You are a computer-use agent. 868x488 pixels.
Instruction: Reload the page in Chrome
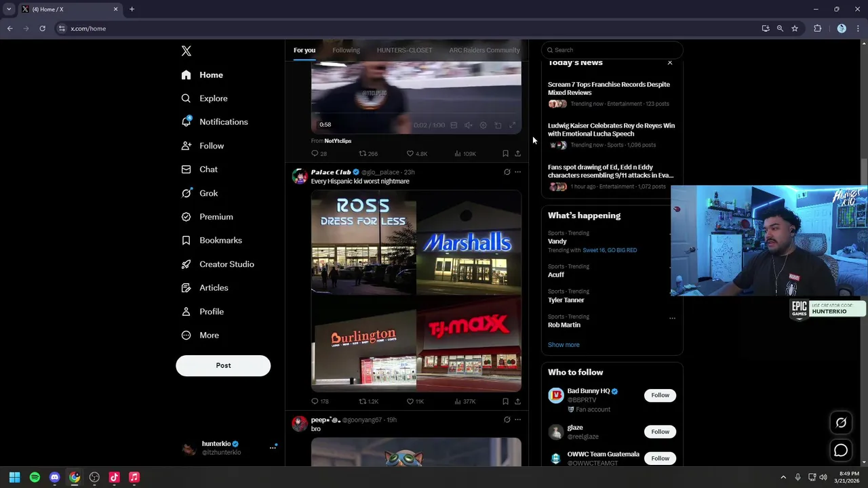(x=42, y=28)
